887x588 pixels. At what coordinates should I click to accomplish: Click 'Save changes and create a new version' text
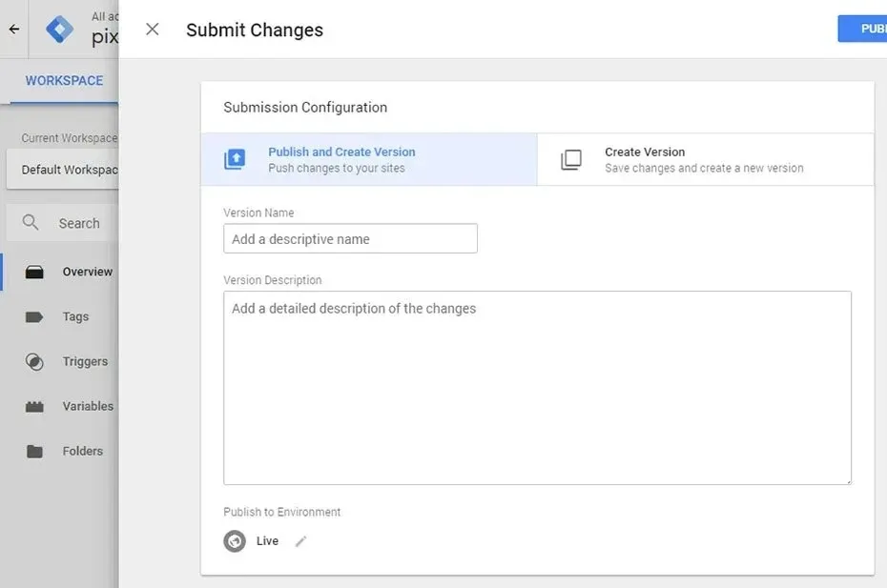[x=704, y=168]
